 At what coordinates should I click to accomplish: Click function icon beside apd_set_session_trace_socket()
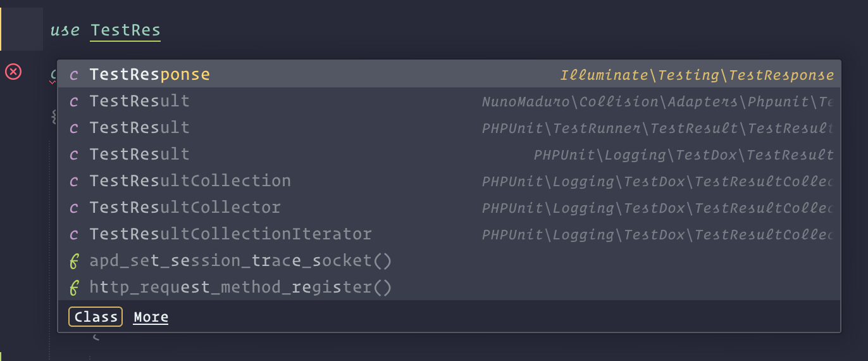click(74, 261)
